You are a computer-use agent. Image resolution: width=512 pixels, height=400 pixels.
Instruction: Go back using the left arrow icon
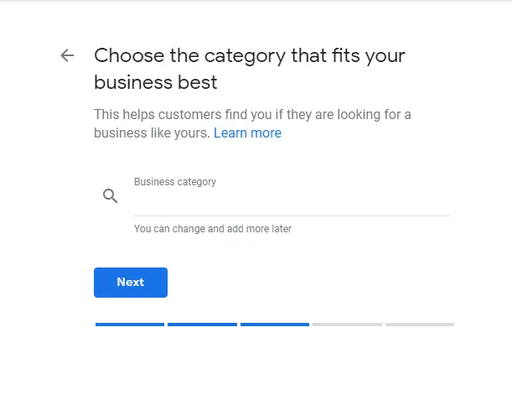pos(67,55)
